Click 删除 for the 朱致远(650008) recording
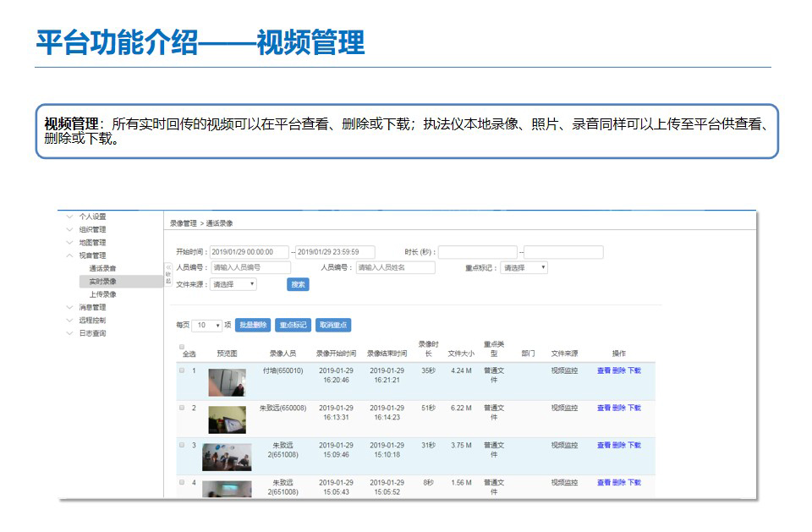 click(619, 409)
